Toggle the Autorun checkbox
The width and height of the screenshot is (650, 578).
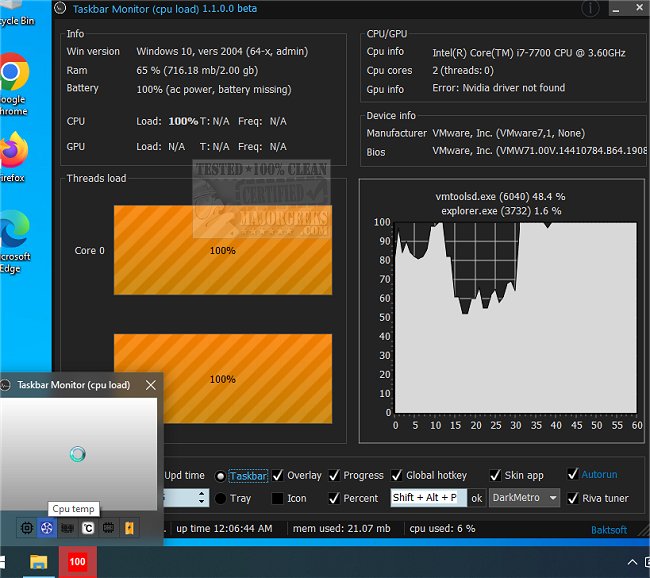[x=573, y=475]
